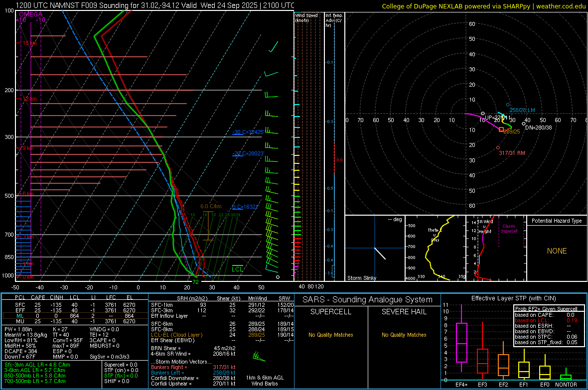This screenshot has width=588, height=390.
Task: Click the -20 C=28023' level label
Action: (x=248, y=153)
